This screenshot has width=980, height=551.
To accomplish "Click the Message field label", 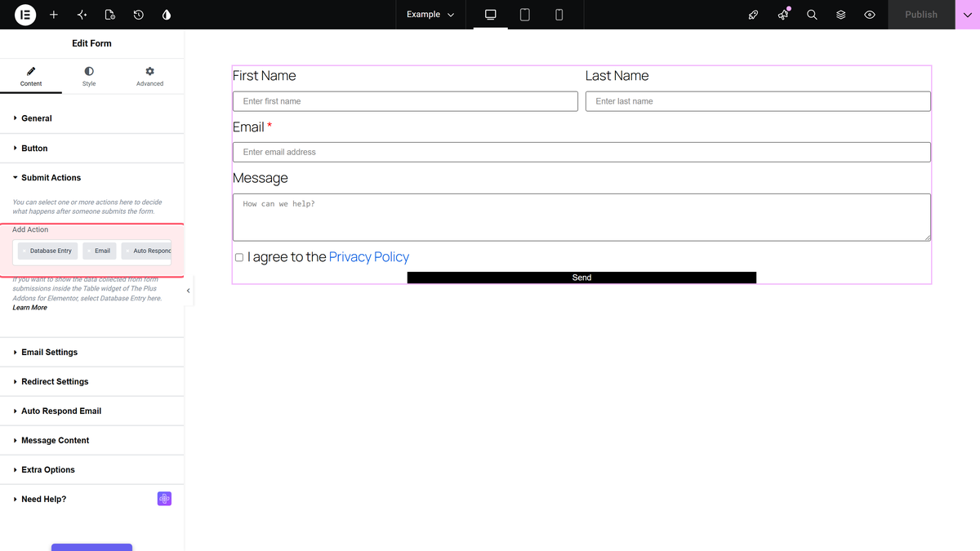I will (x=261, y=178).
